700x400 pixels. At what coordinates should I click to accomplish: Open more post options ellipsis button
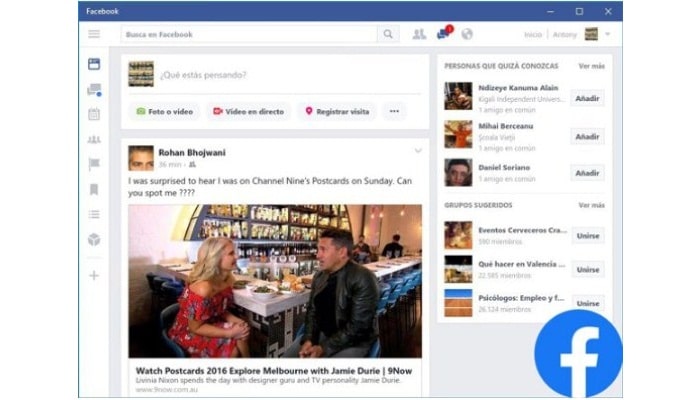coord(394,112)
